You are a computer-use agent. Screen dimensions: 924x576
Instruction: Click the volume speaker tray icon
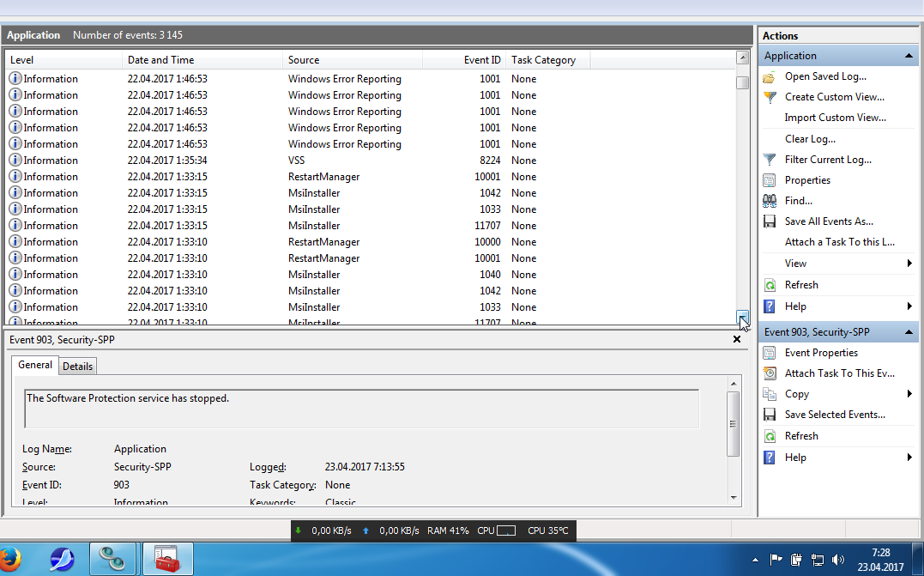(x=837, y=560)
